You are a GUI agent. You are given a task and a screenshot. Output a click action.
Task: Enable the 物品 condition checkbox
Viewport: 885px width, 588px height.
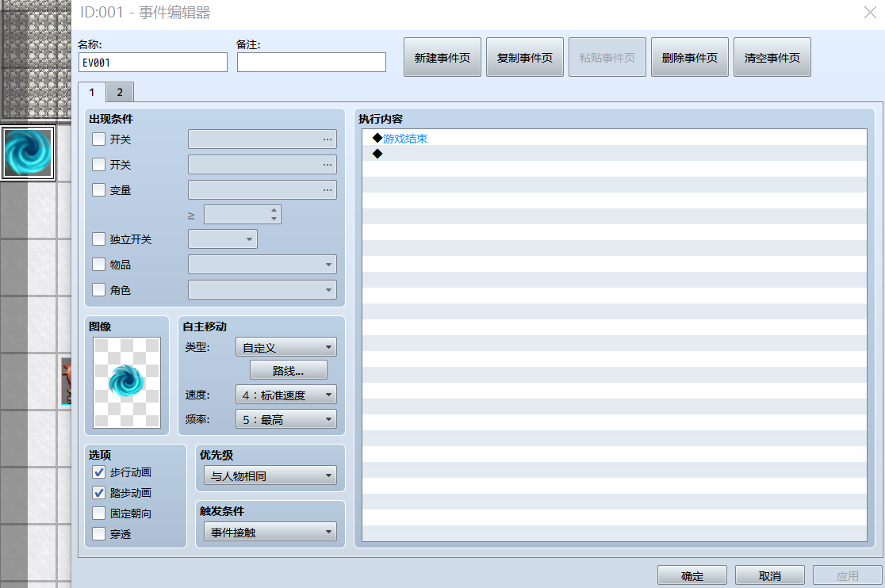99,265
